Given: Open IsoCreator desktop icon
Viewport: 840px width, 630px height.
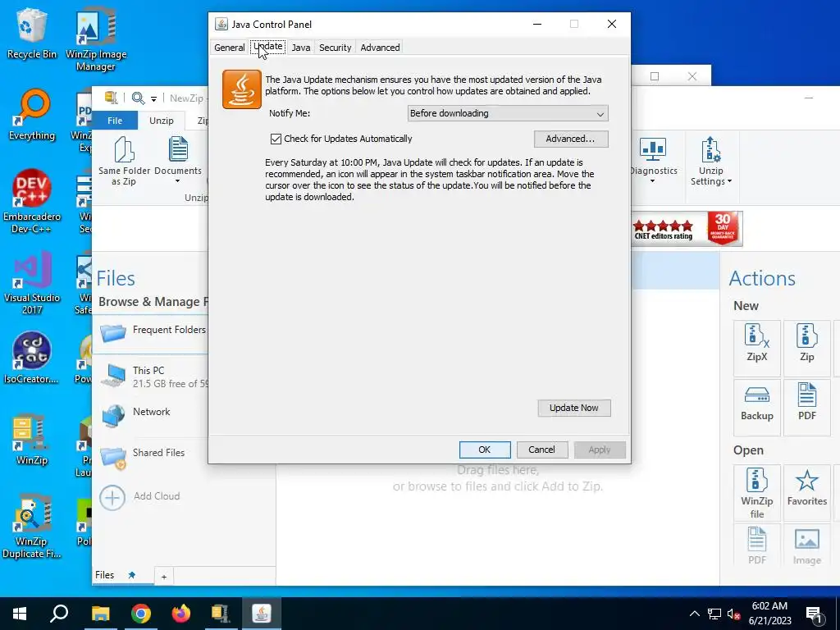Looking at the screenshot, I should click(x=31, y=358).
